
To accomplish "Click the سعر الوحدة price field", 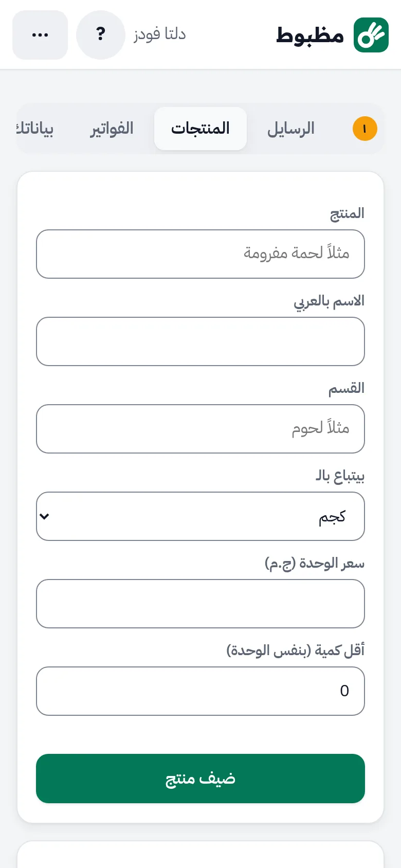I will click(200, 604).
